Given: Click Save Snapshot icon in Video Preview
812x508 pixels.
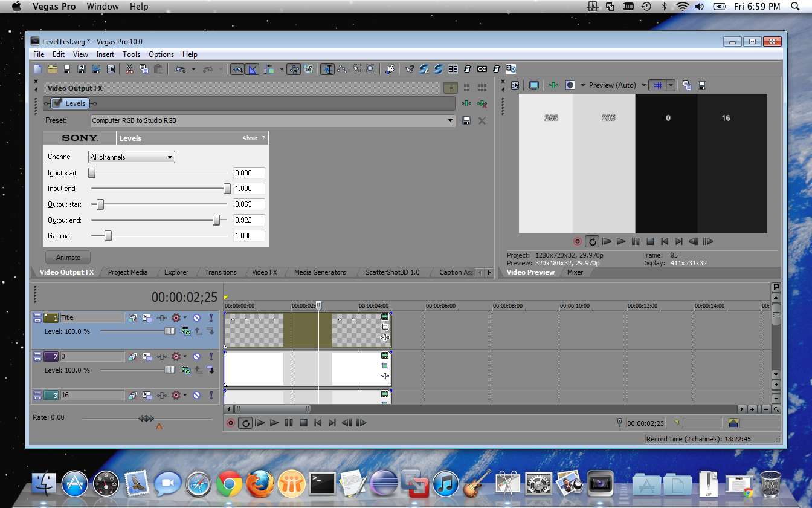Looking at the screenshot, I should (x=701, y=85).
